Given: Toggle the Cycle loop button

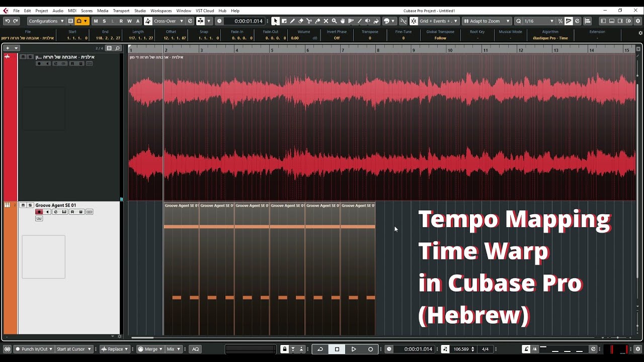Looking at the screenshot, I should coord(320,349).
